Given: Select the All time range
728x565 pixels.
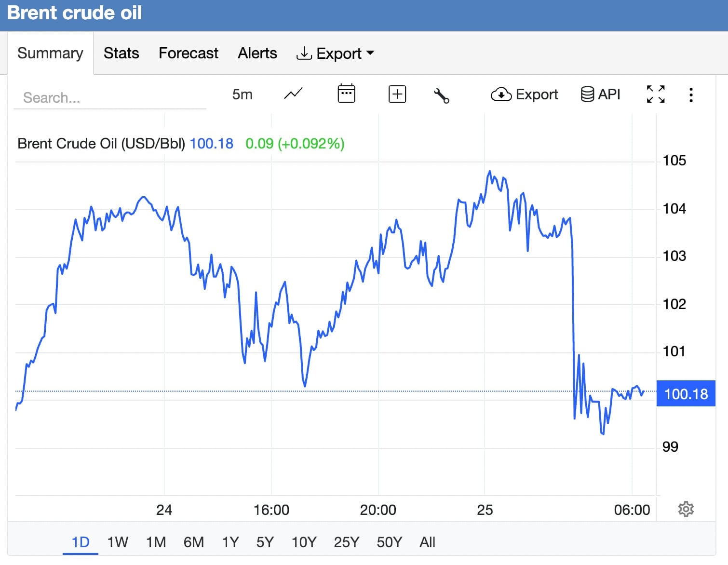Looking at the screenshot, I should point(427,542).
